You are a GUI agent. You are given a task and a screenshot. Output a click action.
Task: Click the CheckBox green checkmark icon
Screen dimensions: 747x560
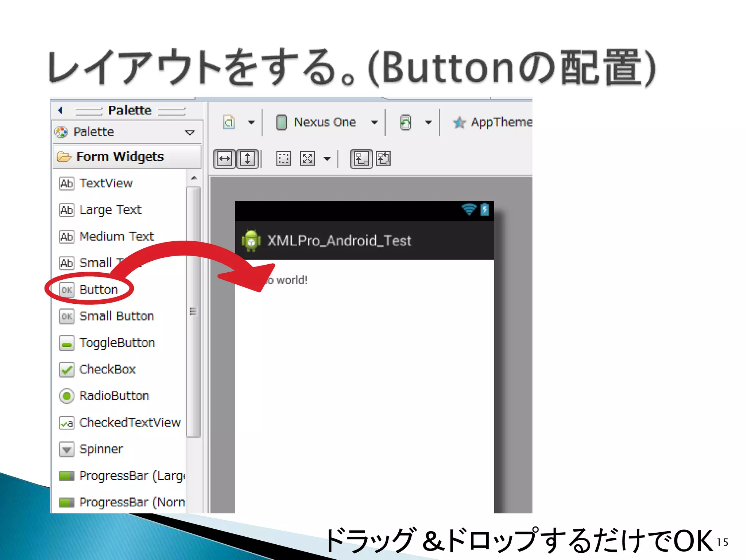click(66, 370)
